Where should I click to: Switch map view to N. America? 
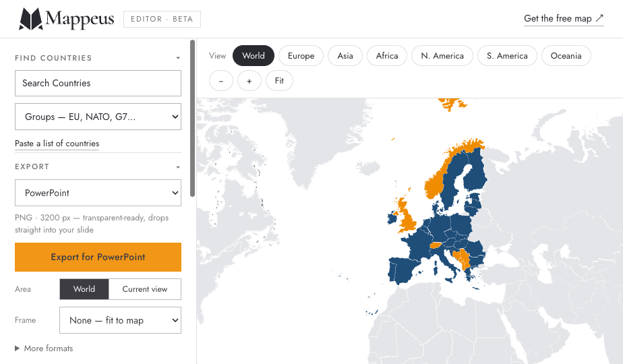pos(442,56)
